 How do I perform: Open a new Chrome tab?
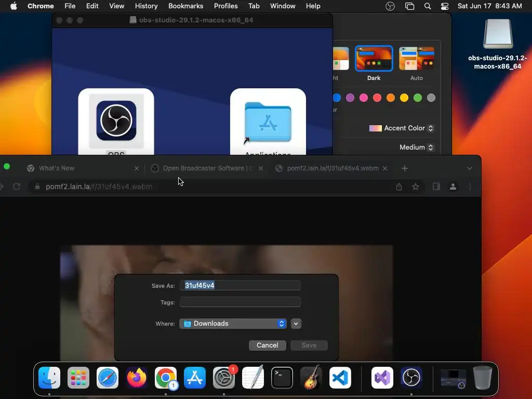404,168
